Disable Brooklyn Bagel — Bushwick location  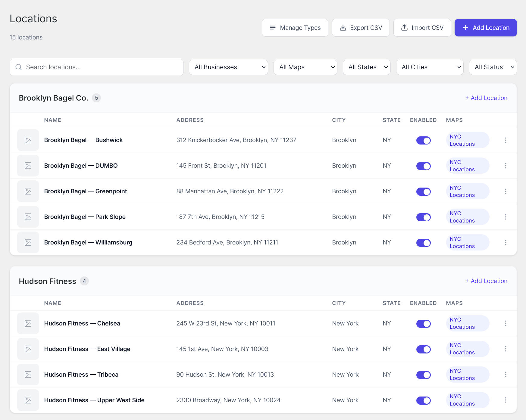[x=423, y=140]
